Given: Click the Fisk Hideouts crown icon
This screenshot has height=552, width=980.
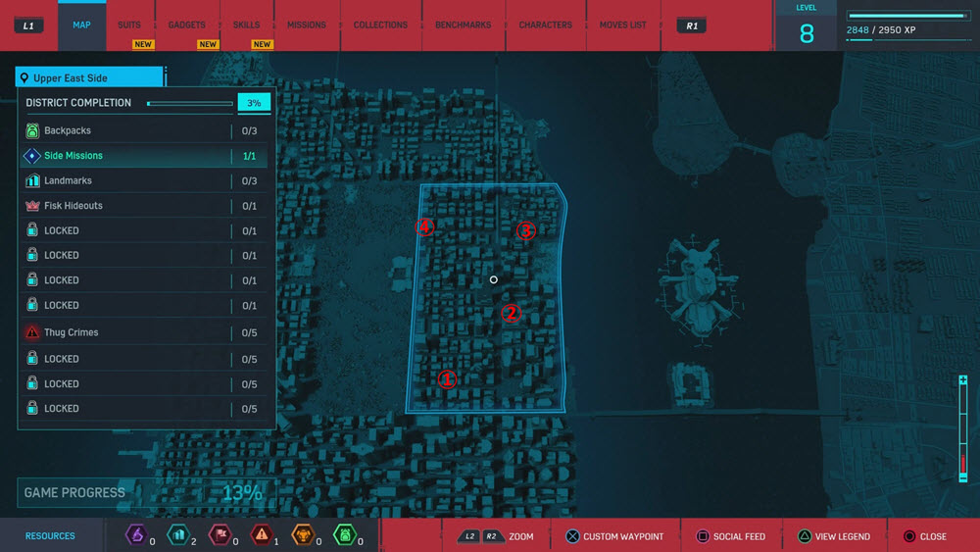Looking at the screenshot, I should point(32,206).
